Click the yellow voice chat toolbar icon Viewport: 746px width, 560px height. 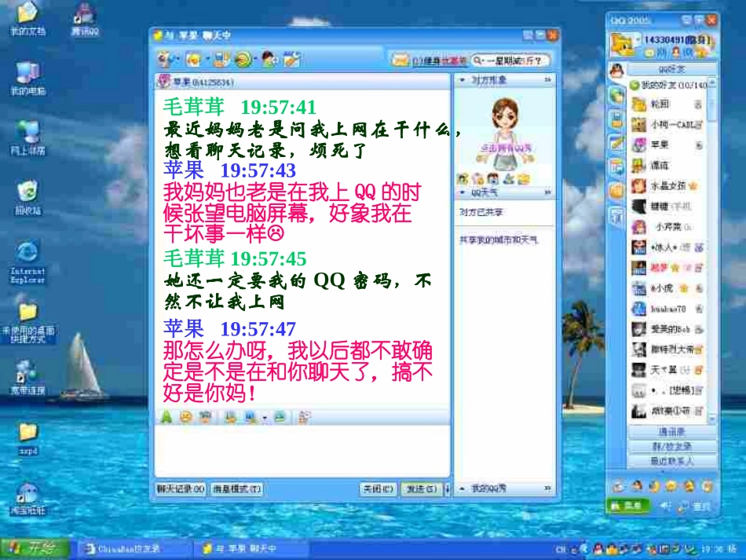194,60
